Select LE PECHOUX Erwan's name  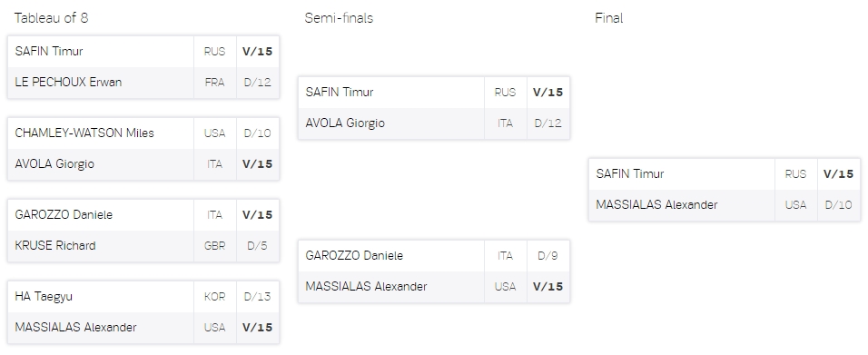tap(68, 83)
